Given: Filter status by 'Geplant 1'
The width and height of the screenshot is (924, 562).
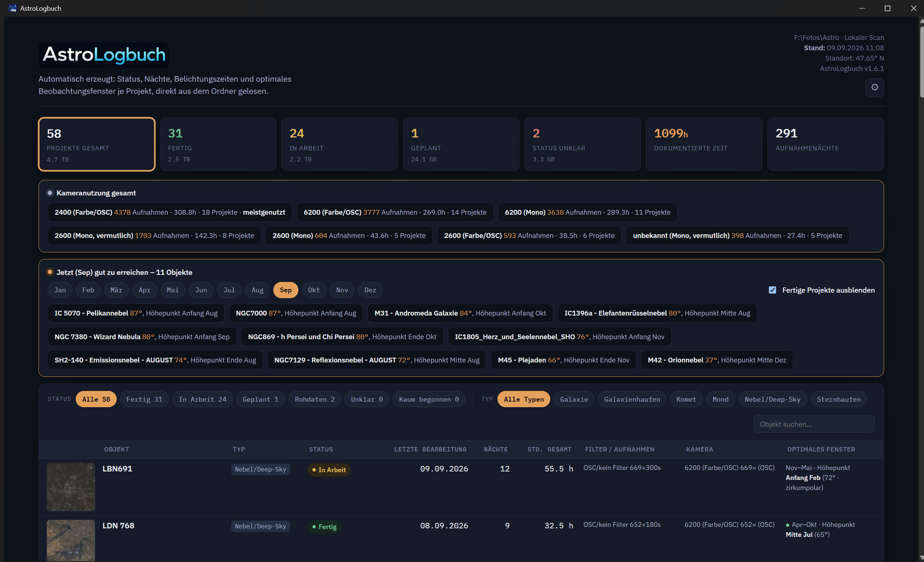Looking at the screenshot, I should click(260, 399).
